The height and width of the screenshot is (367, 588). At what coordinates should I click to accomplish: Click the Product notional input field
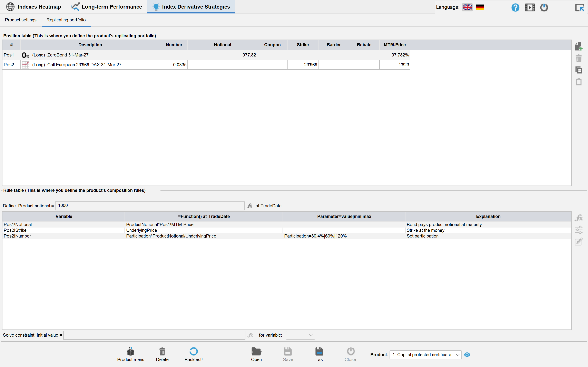(150, 206)
